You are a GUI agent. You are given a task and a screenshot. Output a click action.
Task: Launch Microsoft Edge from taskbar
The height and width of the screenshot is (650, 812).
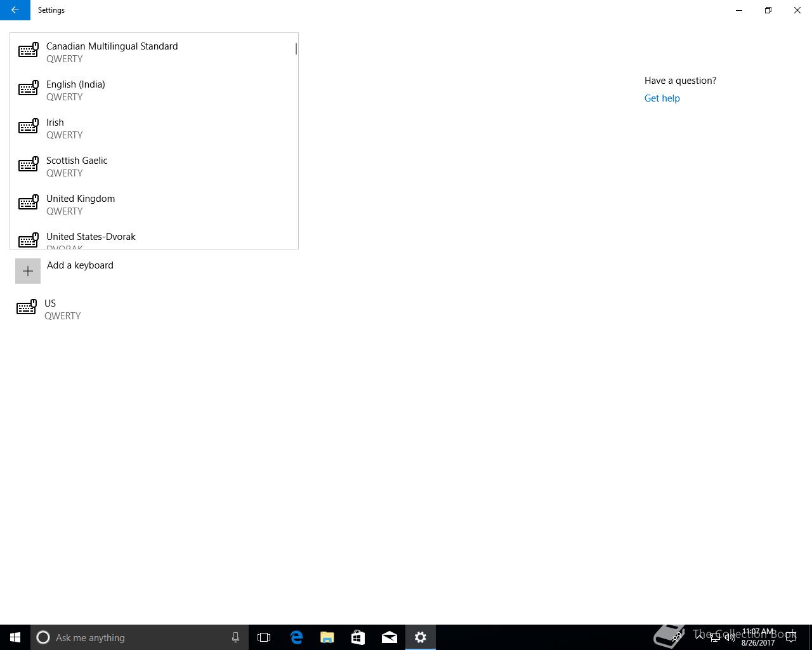[x=296, y=637]
